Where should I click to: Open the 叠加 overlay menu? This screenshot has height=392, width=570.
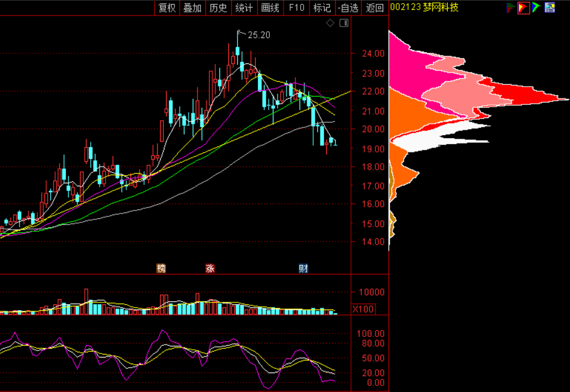tap(192, 8)
